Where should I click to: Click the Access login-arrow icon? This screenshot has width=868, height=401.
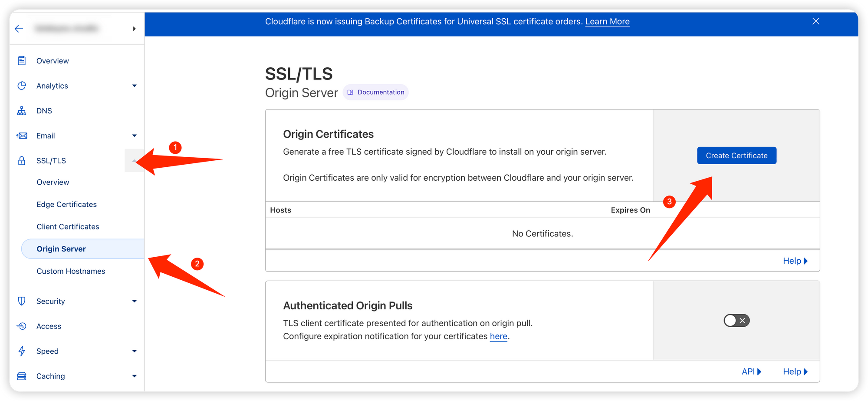22,326
